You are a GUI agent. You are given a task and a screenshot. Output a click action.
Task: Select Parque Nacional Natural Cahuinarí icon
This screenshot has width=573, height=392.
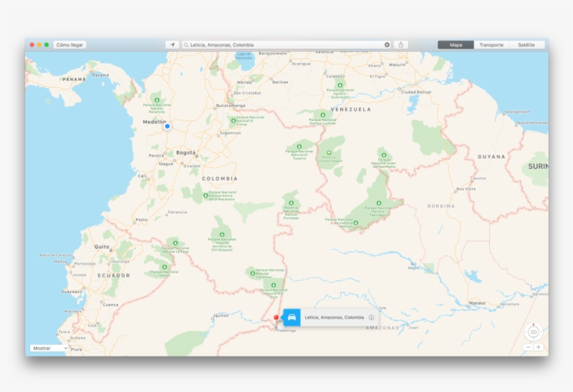[252, 273]
